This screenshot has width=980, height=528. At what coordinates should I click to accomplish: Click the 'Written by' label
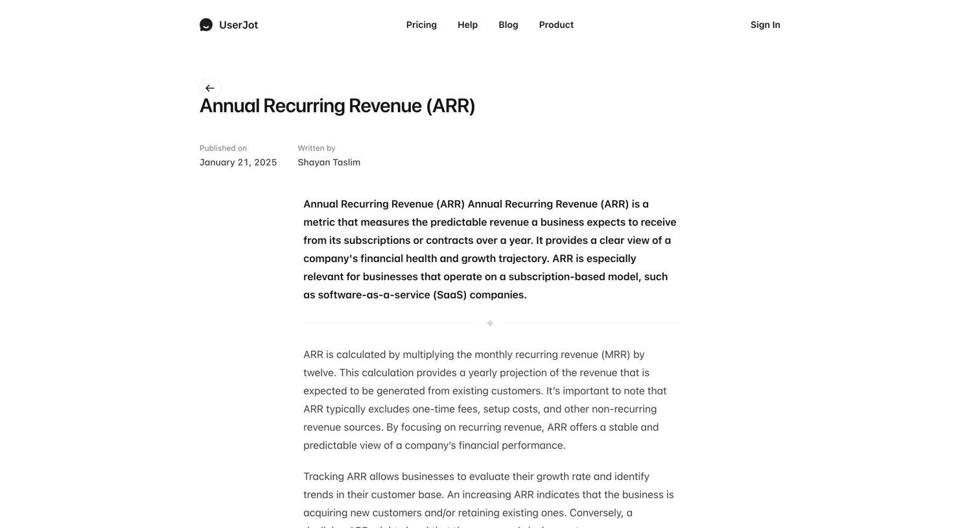point(316,148)
